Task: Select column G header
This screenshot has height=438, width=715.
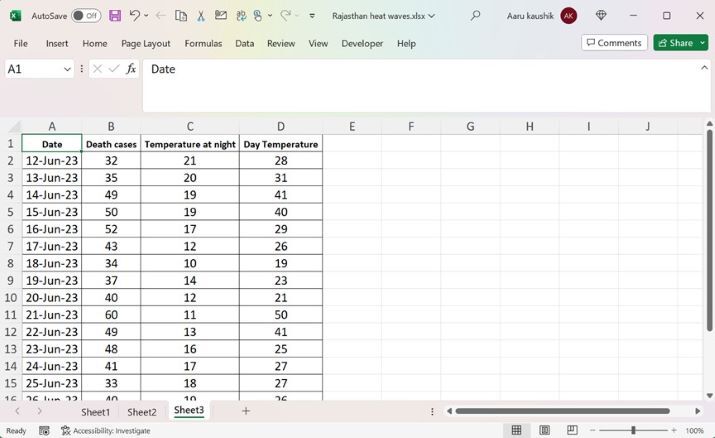Action: [x=470, y=126]
